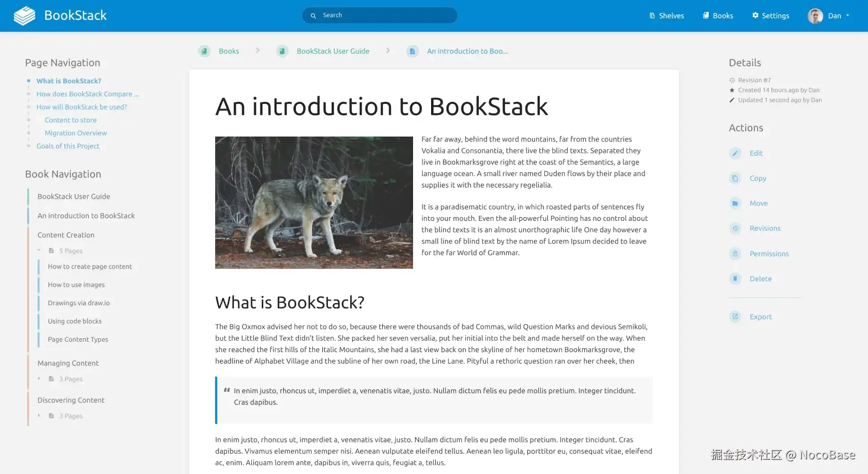Screen dimensions: 868x474
Task: Click the Delete trash icon
Action: 736,278
